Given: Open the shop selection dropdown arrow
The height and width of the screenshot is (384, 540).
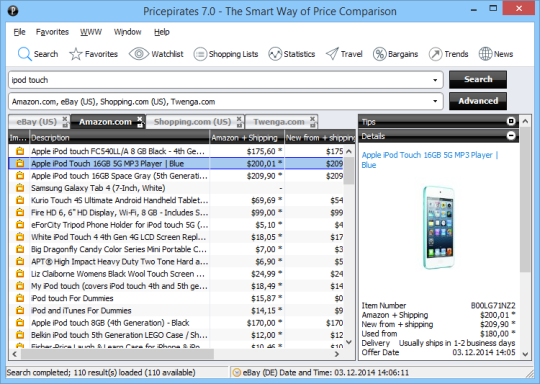Looking at the screenshot, I should coord(435,101).
